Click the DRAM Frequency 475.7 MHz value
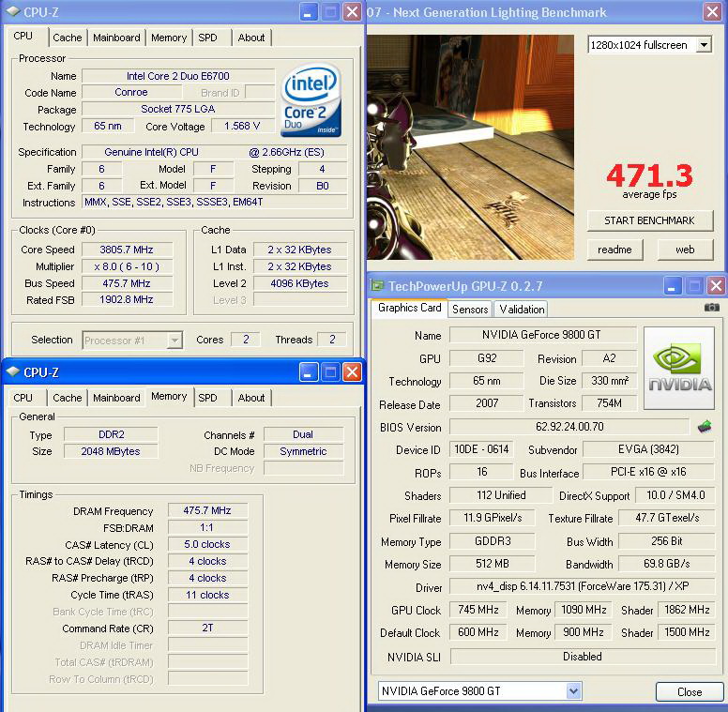The width and height of the screenshot is (728, 712). coord(207,510)
